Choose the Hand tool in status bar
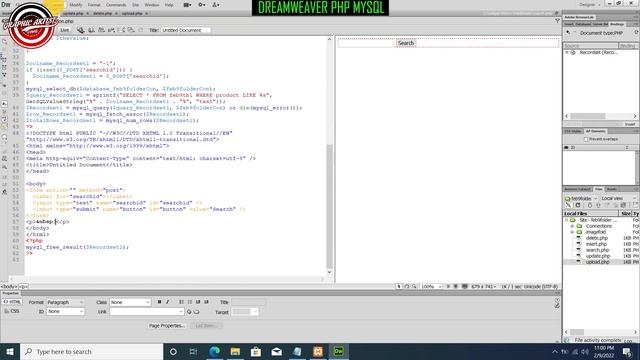This screenshot has width=640, height=360. 407,287
